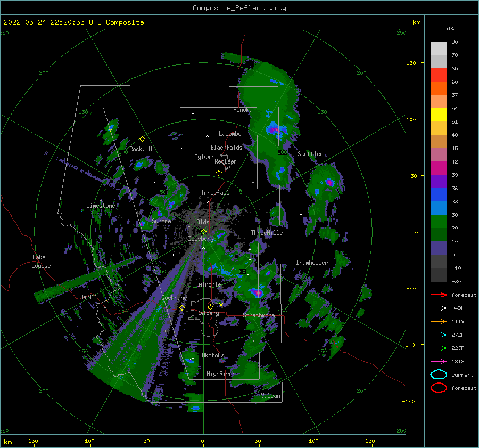479x448 pixels.
Task: Click the RockyMH label
Action: coord(141,149)
